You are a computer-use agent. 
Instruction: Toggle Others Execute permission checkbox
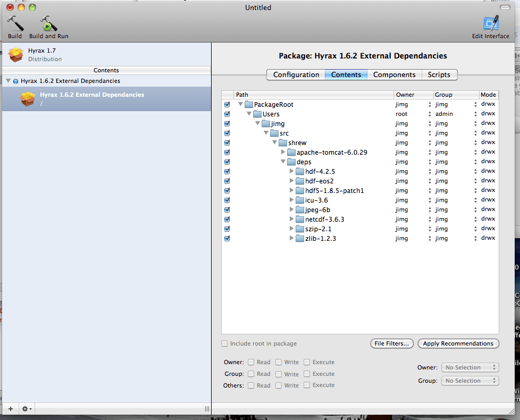tap(307, 385)
